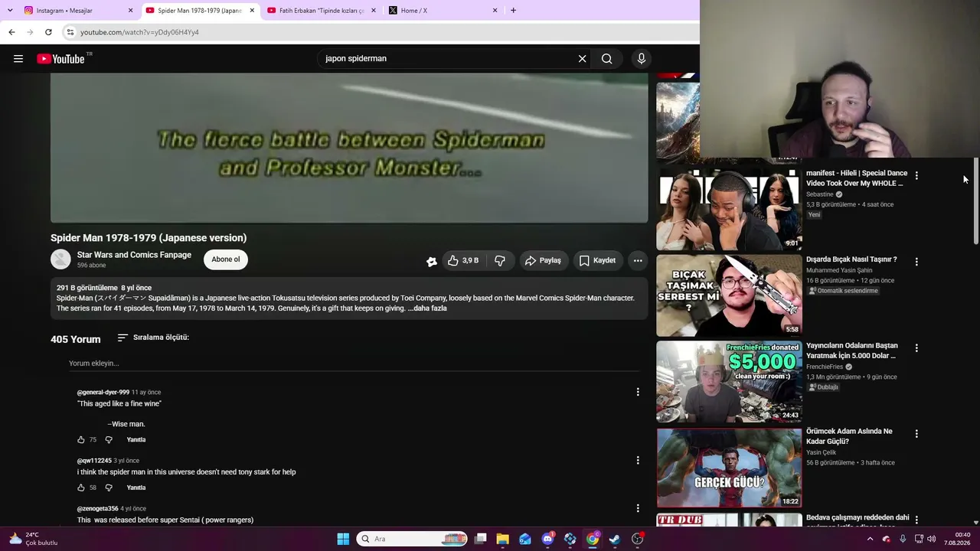Open a new browser tab
Image resolution: width=980 pixels, height=551 pixels.
pos(513,11)
